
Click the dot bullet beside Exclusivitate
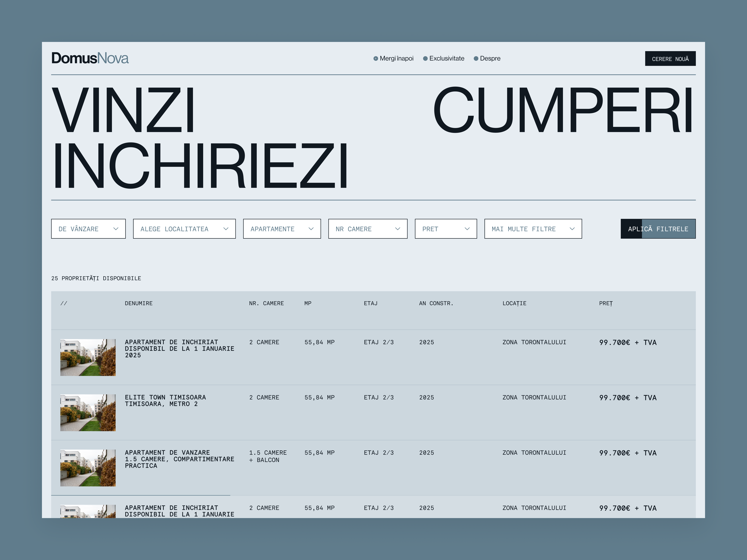[426, 59]
